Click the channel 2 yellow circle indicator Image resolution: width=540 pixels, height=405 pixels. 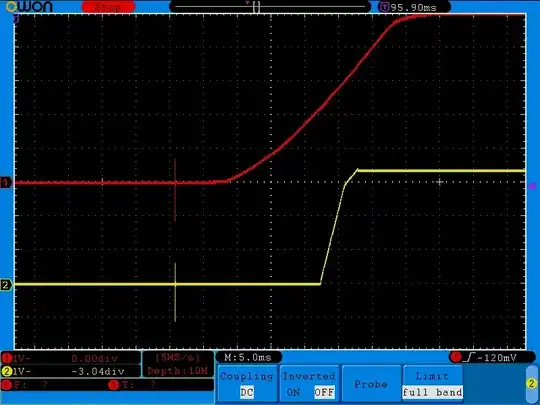tap(7, 371)
